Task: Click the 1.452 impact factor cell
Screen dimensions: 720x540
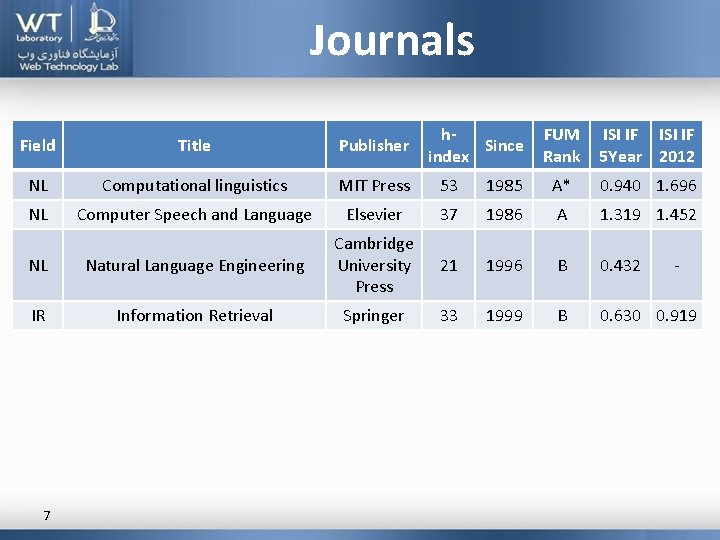Action: [x=676, y=214]
